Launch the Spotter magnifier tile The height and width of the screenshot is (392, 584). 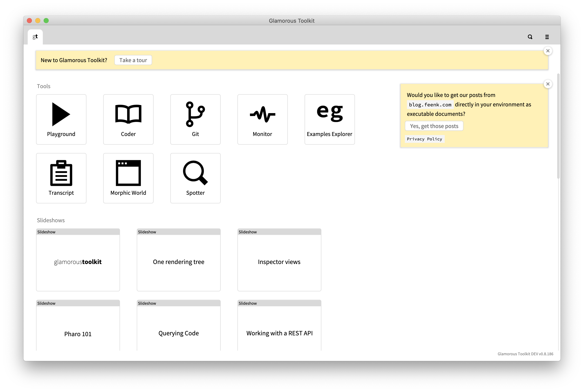click(x=196, y=178)
